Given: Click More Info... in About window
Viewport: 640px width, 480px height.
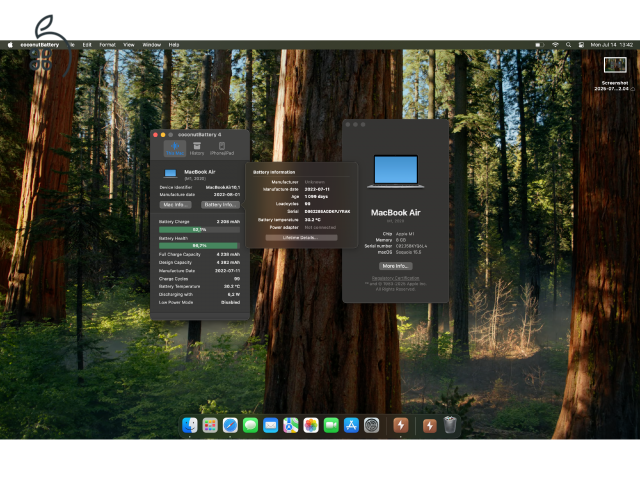Looking at the screenshot, I should (x=396, y=266).
